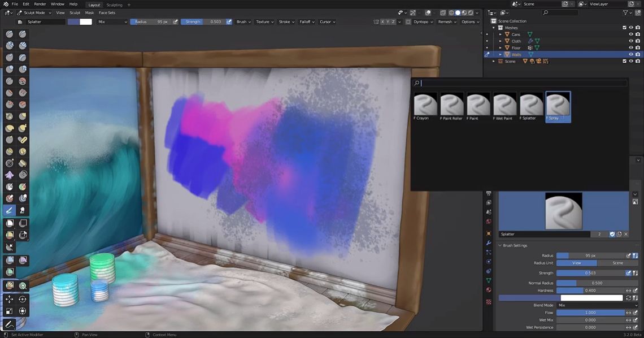The width and height of the screenshot is (644, 338).
Task: Click the fake user shield icon for Splatter
Action: coord(612,234)
